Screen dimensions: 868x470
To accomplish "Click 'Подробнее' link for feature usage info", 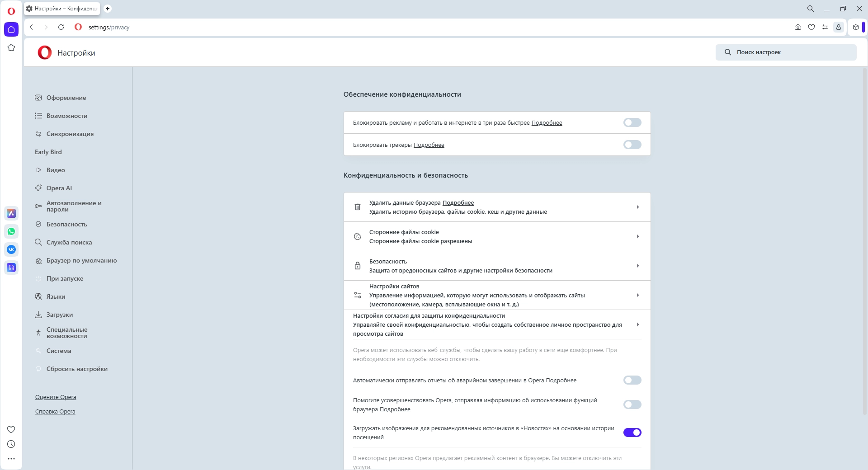I will 395,409.
